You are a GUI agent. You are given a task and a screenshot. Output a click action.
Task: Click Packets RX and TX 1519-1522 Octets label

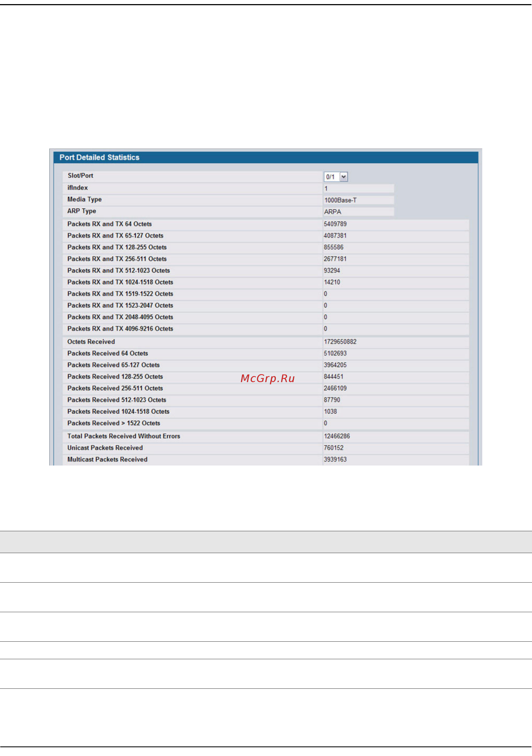click(x=120, y=294)
